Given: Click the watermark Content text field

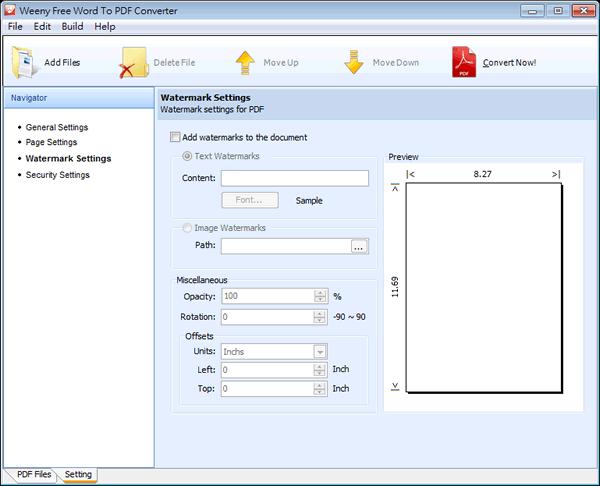Looking at the screenshot, I should pyautogui.click(x=295, y=178).
